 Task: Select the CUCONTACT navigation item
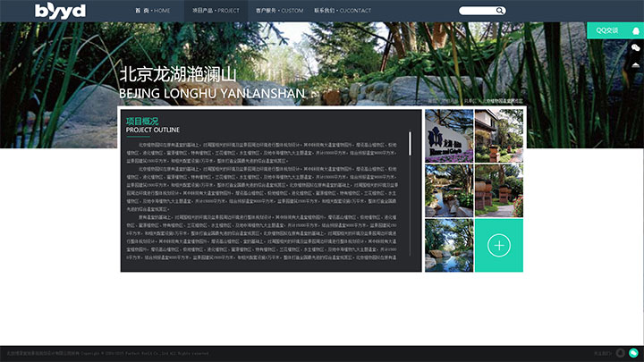(343, 11)
